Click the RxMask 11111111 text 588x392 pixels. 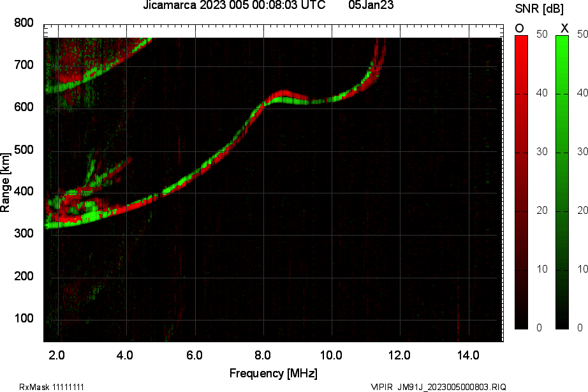pos(52,387)
